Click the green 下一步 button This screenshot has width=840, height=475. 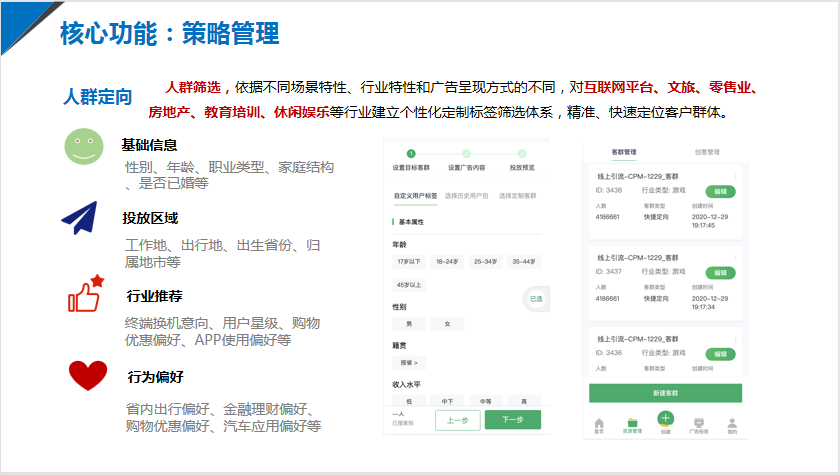(x=512, y=420)
